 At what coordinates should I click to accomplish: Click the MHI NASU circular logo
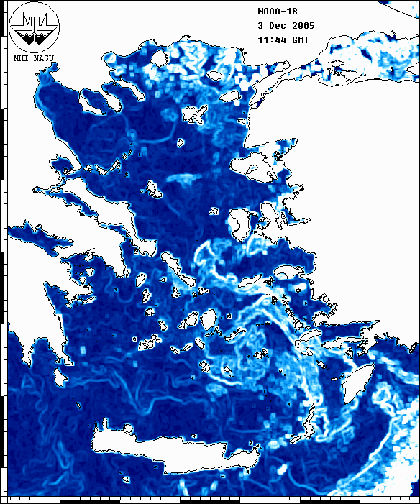34,27
